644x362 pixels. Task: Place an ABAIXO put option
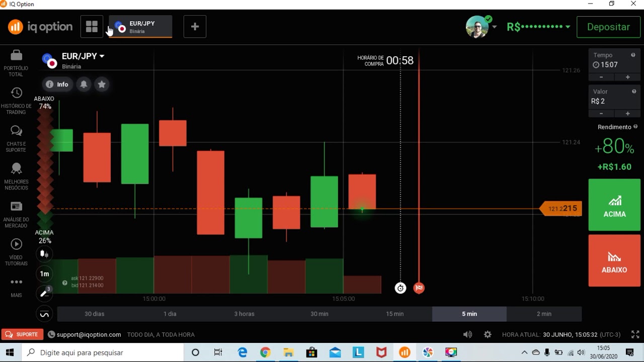[614, 260]
